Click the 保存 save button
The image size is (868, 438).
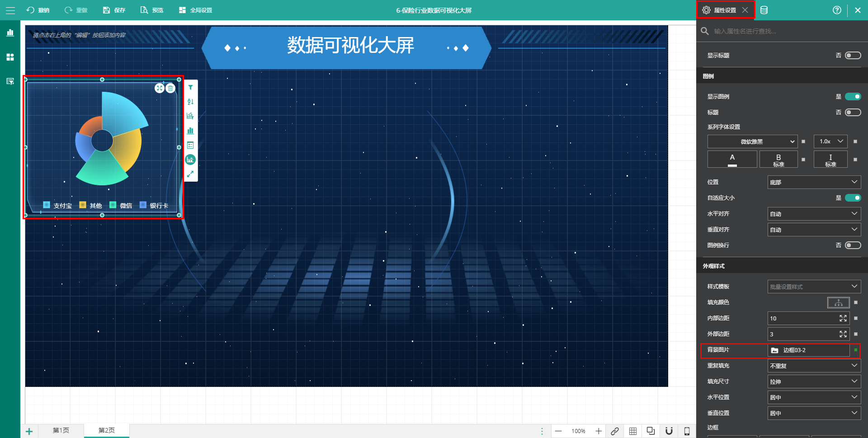pyautogui.click(x=114, y=10)
